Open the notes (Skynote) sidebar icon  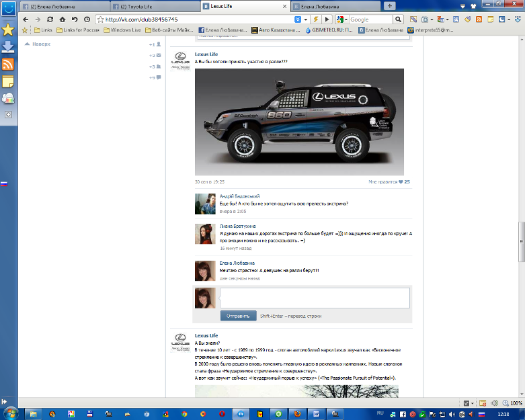click(7, 81)
